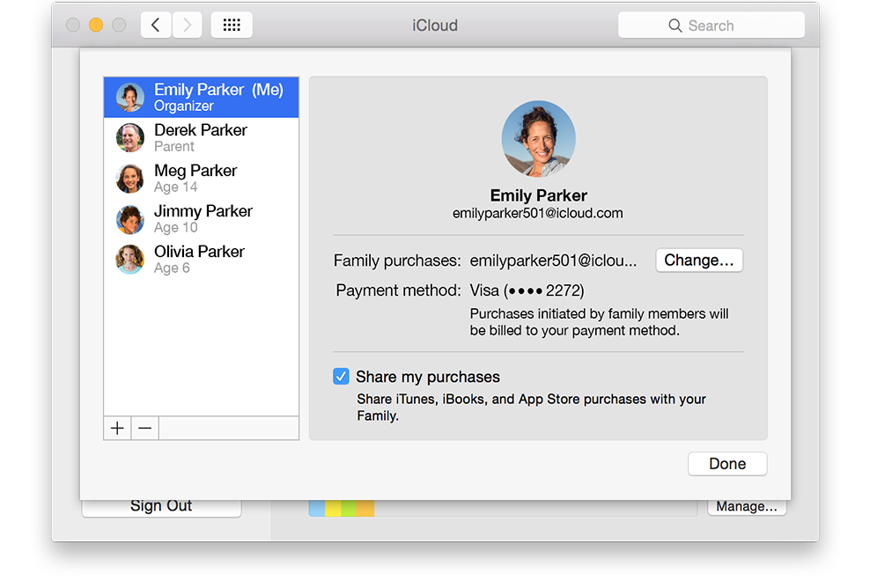Click Sign Out of iCloud
This screenshot has width=870, height=588.
click(x=160, y=505)
